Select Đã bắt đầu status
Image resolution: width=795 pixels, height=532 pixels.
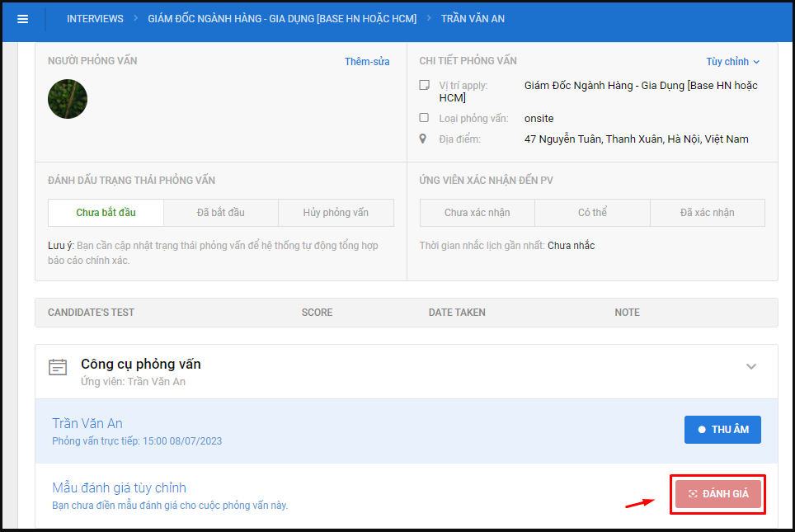point(220,213)
